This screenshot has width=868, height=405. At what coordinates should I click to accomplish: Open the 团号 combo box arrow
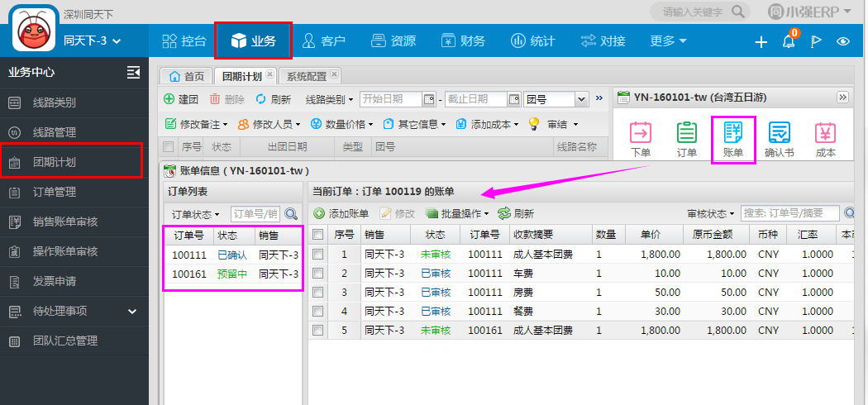coord(581,99)
